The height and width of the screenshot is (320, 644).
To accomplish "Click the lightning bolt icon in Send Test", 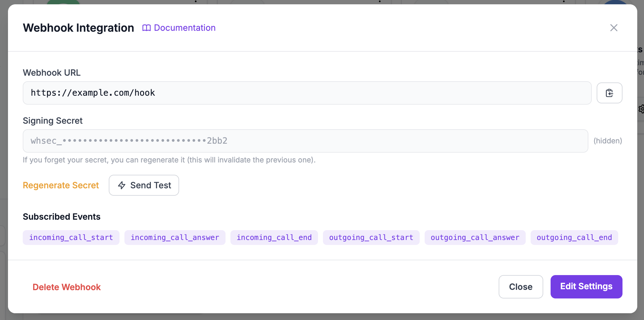I will point(122,185).
